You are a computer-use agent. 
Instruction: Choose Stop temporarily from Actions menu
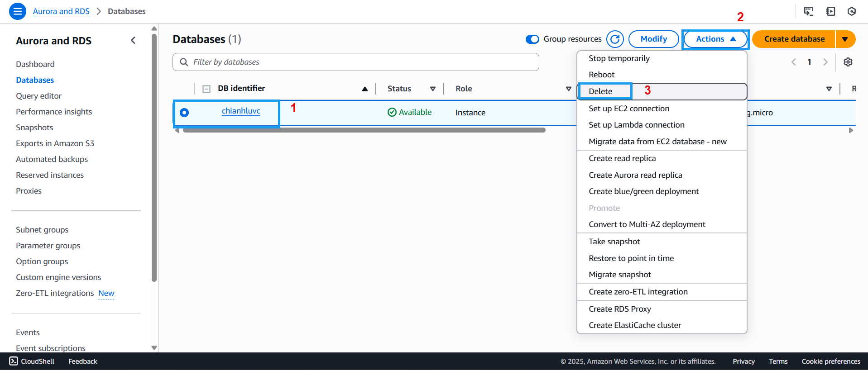tap(662, 58)
